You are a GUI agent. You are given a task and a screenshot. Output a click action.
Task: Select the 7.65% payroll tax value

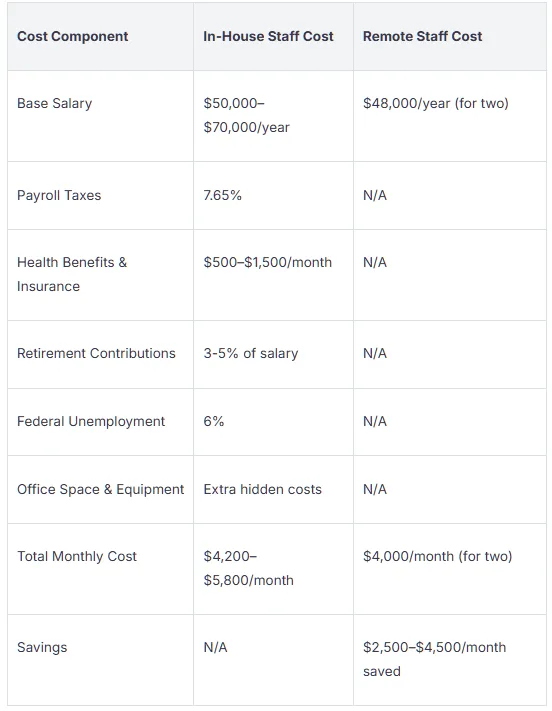(222, 195)
